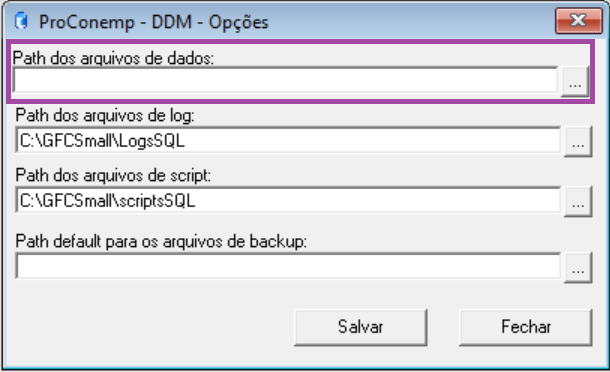Place cursor right after LogsSQL text
Image resolution: width=610 pixels, height=372 pixels.
(187, 141)
